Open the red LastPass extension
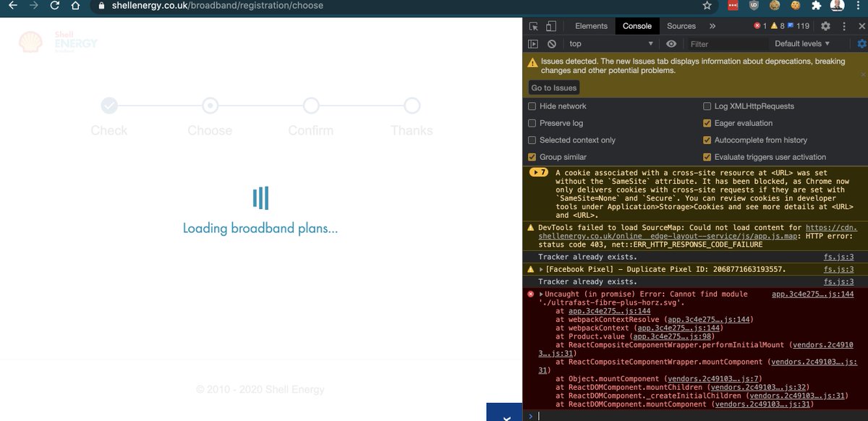This screenshot has height=421, width=868. point(733,5)
